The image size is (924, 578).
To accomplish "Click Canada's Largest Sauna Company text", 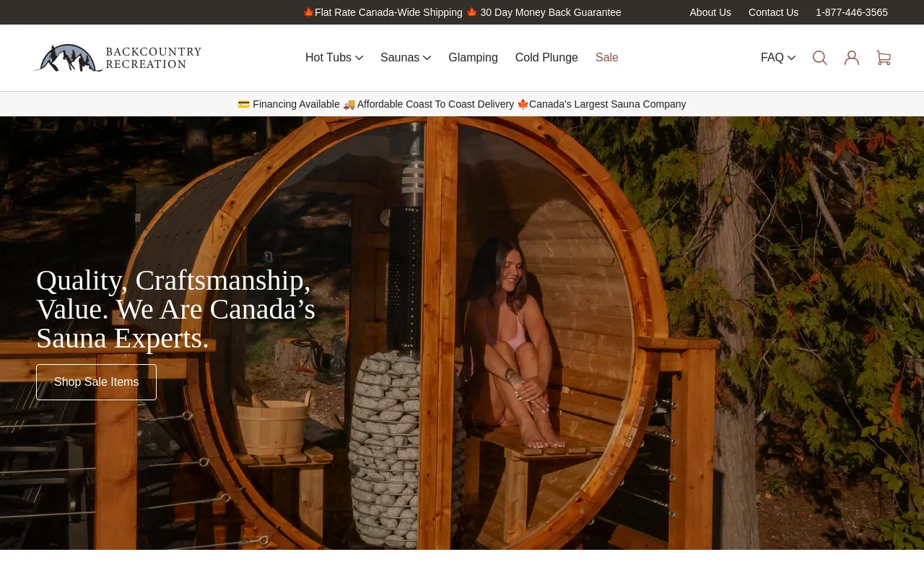I will click(608, 104).
